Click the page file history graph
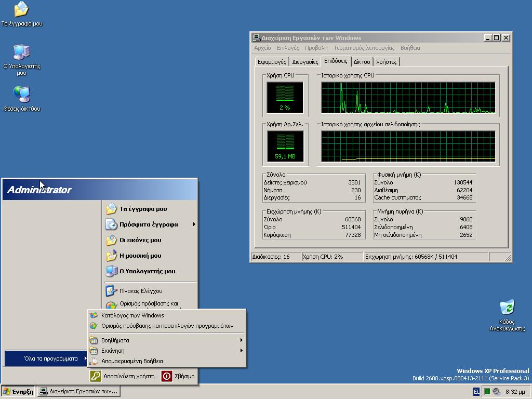Image resolution: width=532 pixels, height=399 pixels. click(408, 146)
